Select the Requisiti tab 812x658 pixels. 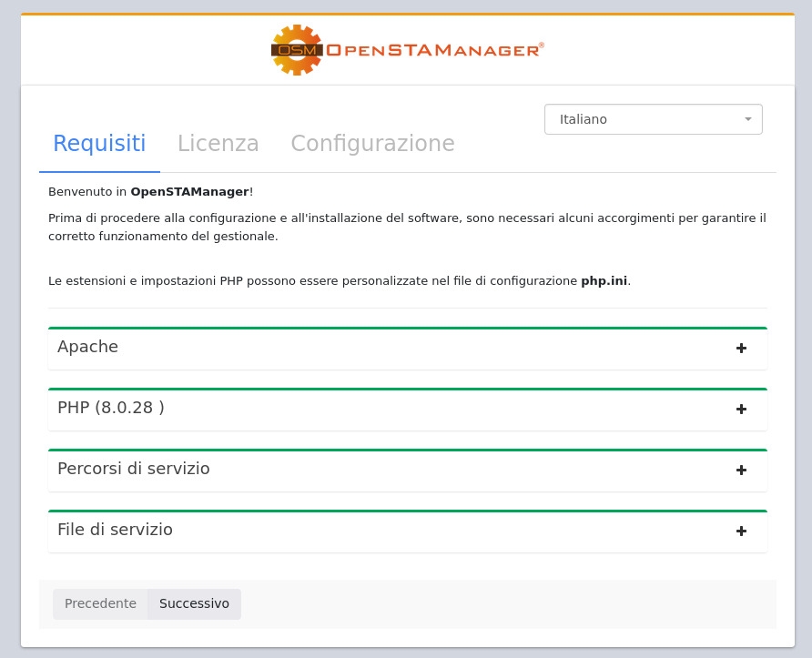tap(99, 144)
